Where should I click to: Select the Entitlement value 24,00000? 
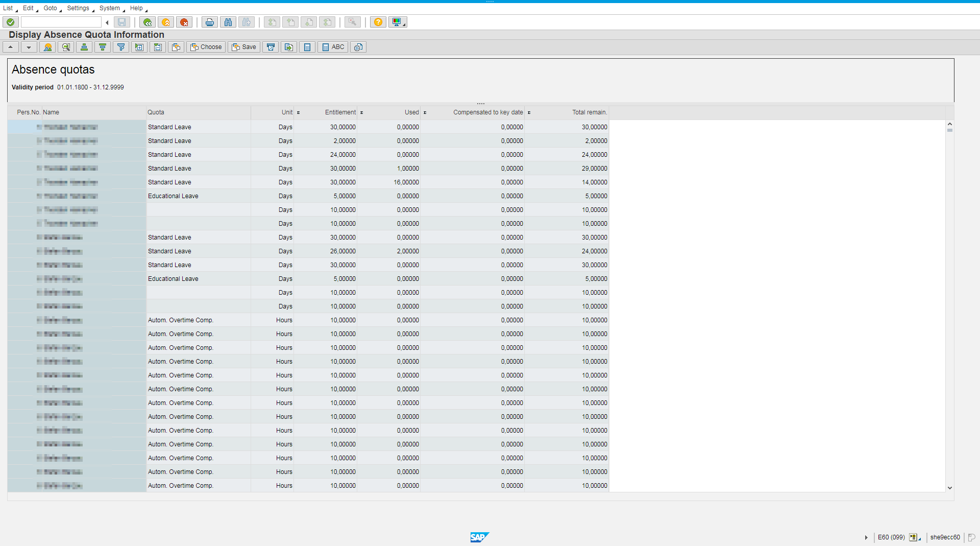pyautogui.click(x=326, y=155)
